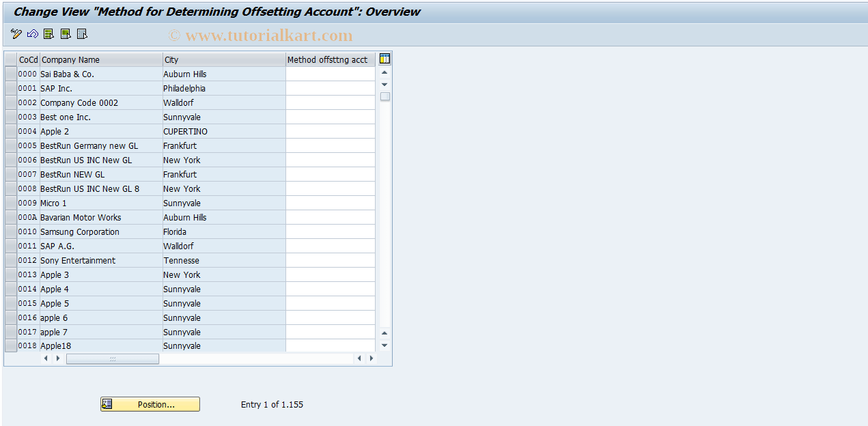Toggle between display and change mode
The image size is (868, 426).
tap(16, 33)
